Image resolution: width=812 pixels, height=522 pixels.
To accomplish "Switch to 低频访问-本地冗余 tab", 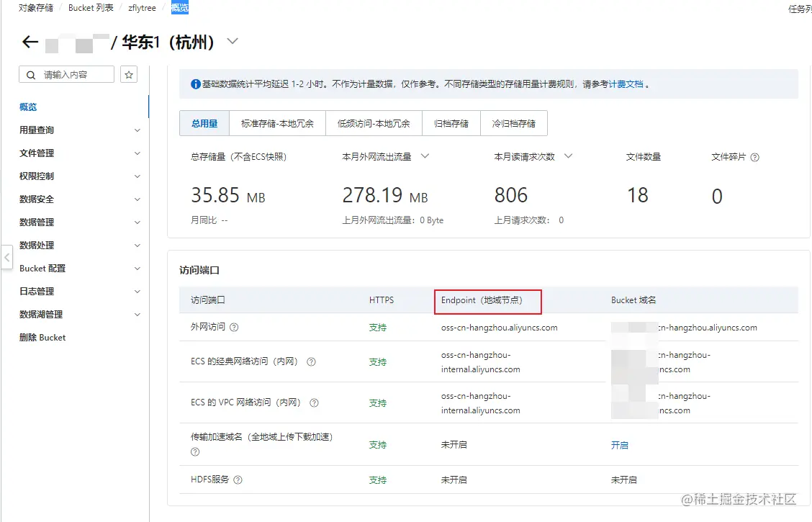I will coord(374,123).
